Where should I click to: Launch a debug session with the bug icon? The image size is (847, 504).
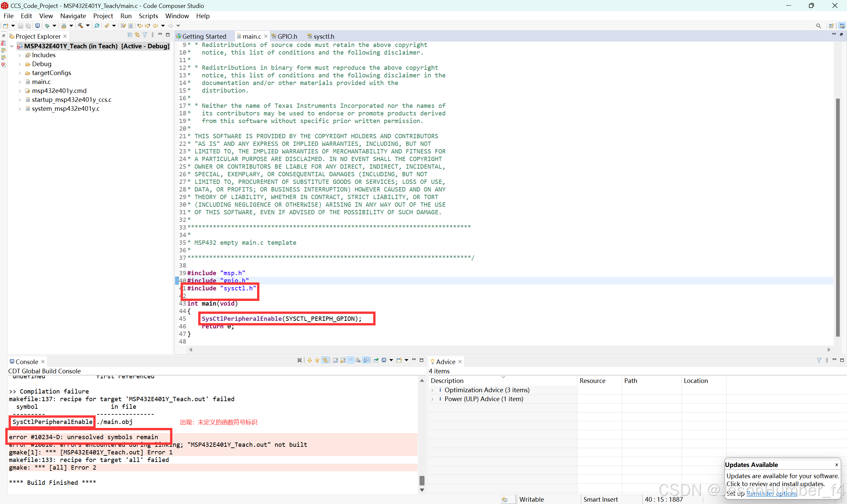tap(47, 25)
